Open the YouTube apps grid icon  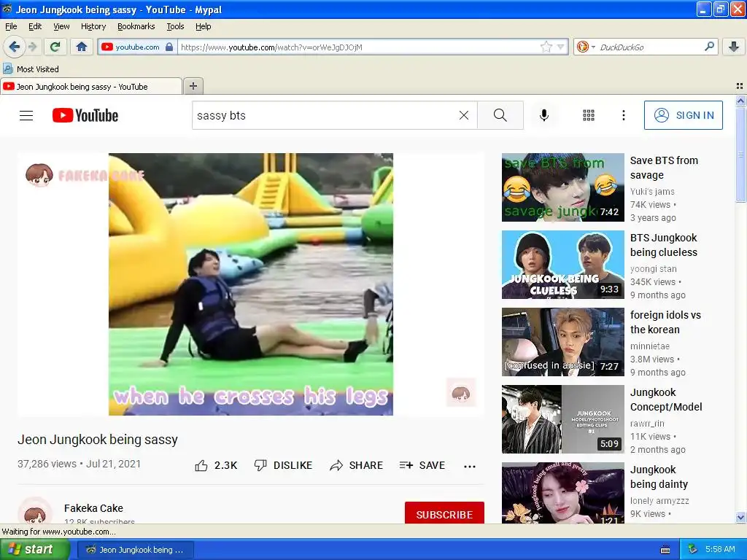[589, 115]
